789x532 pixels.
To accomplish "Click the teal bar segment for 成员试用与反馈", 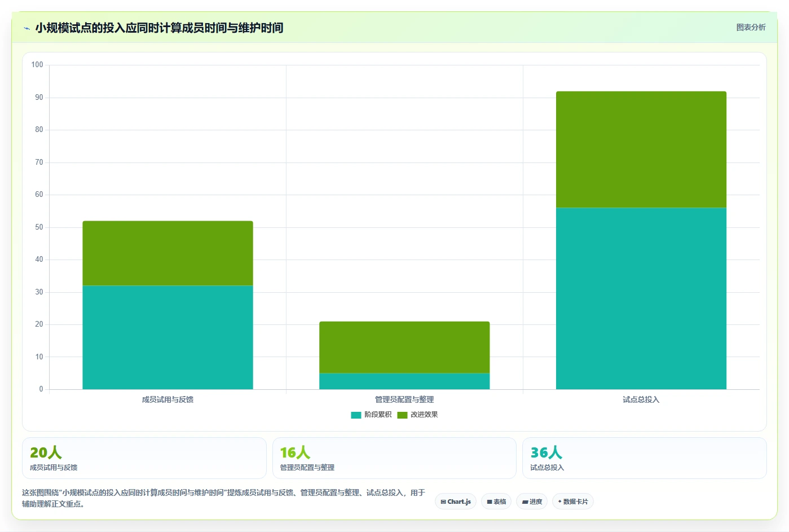I will (x=168, y=337).
